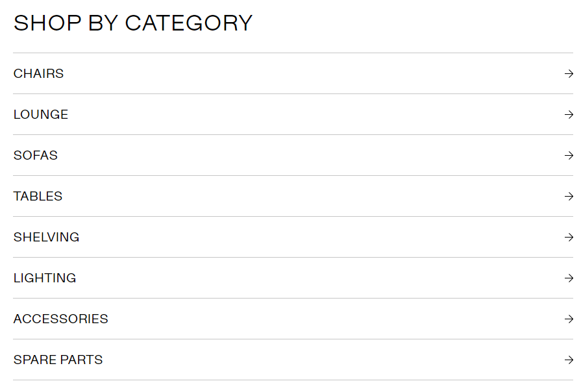
Task: Click the arrow icon beside Lighting
Action: click(569, 278)
